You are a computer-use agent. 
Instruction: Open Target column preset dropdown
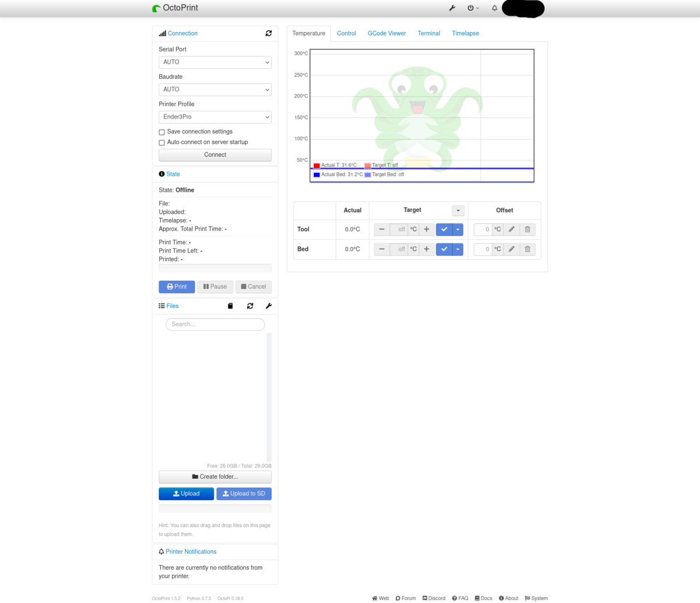pyautogui.click(x=459, y=210)
